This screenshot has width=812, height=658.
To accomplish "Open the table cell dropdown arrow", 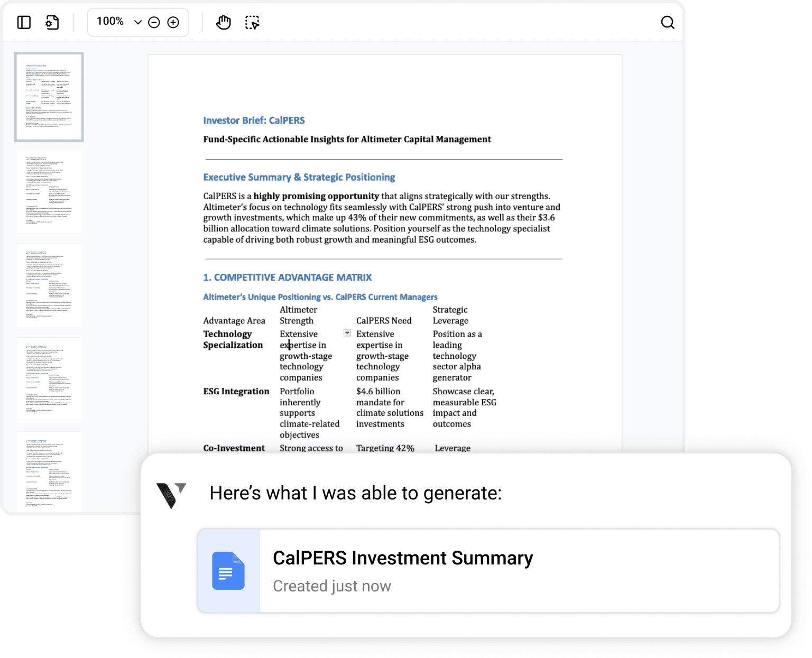I will click(x=347, y=333).
